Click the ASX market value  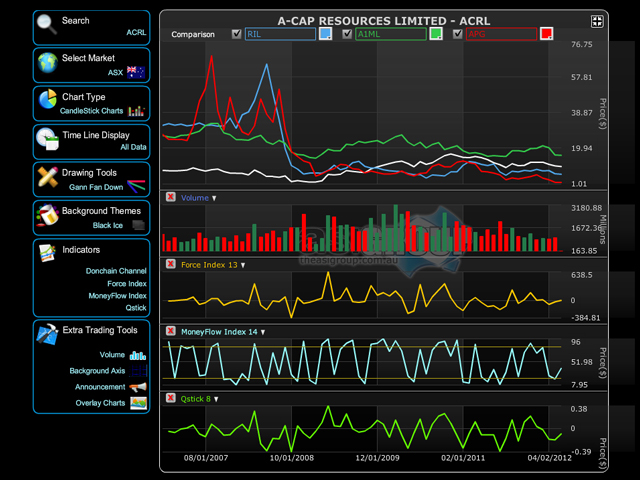point(115,73)
